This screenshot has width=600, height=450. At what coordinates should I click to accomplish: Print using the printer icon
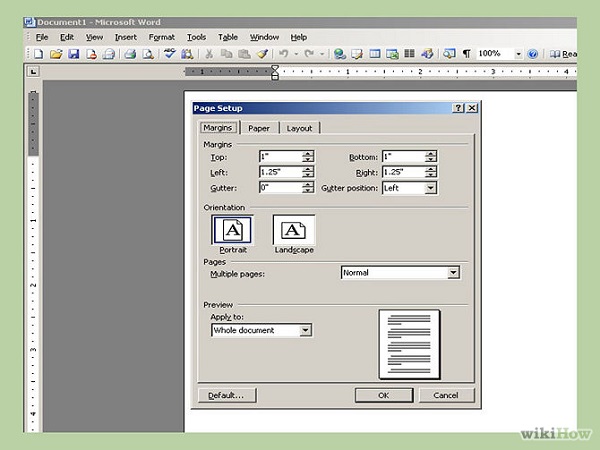point(130,54)
